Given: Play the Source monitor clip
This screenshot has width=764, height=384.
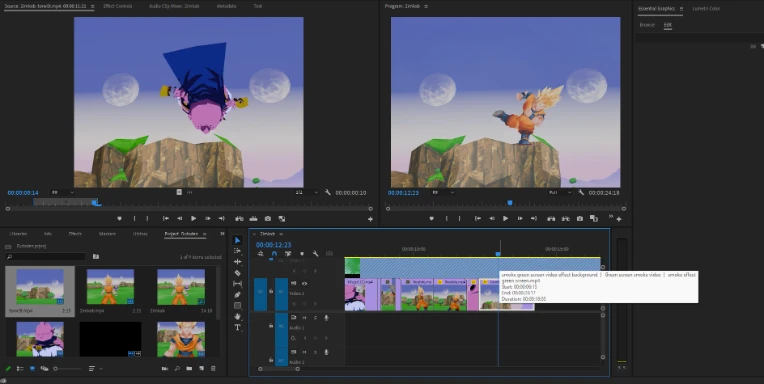Looking at the screenshot, I should tap(193, 219).
